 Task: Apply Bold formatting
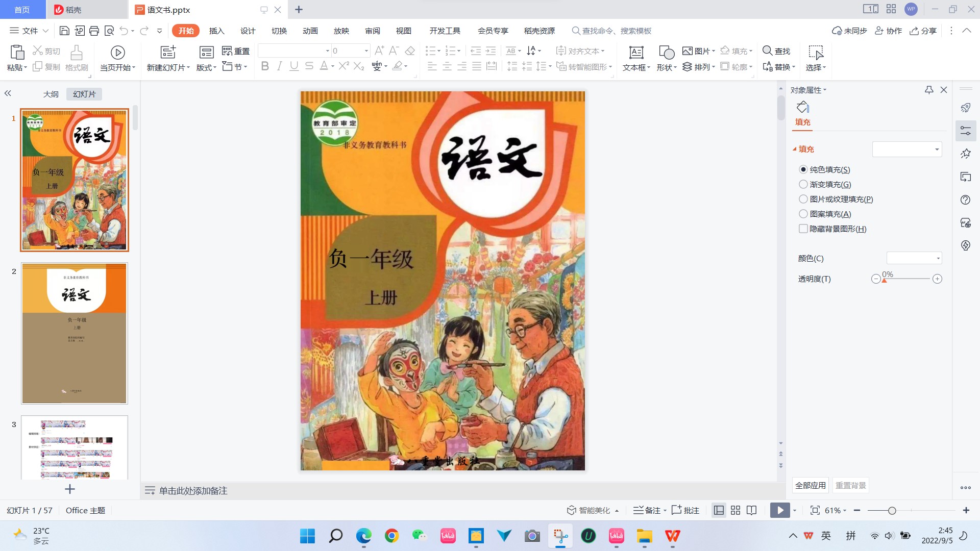[x=265, y=66]
